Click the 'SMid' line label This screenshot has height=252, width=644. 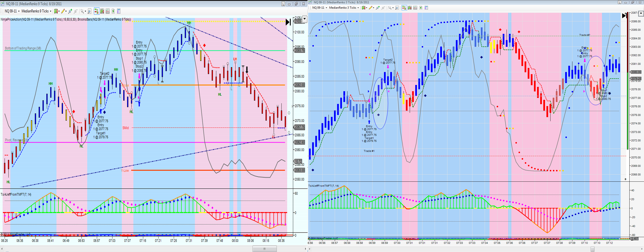pos(125,128)
